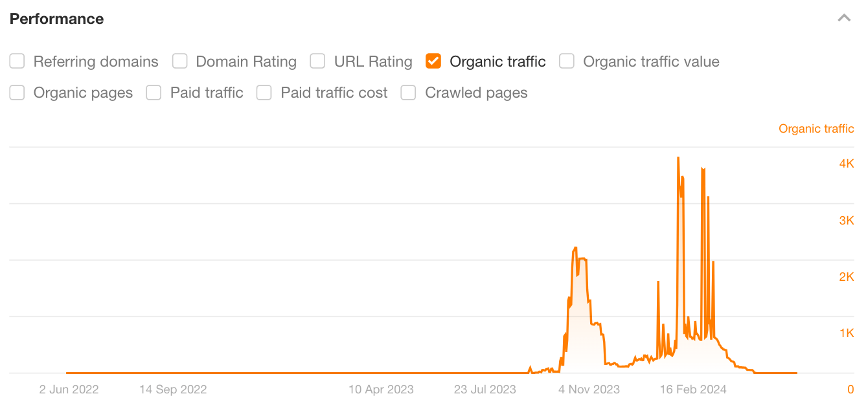This screenshot has width=868, height=407.
Task: Enable the Referring domains checkbox
Action: tap(17, 61)
